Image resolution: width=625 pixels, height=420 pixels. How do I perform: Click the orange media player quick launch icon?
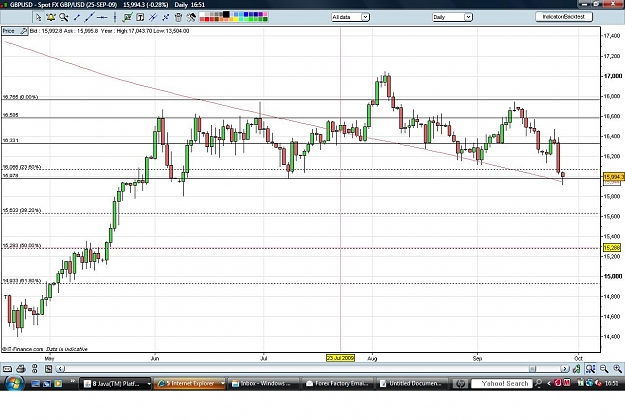[x=58, y=384]
